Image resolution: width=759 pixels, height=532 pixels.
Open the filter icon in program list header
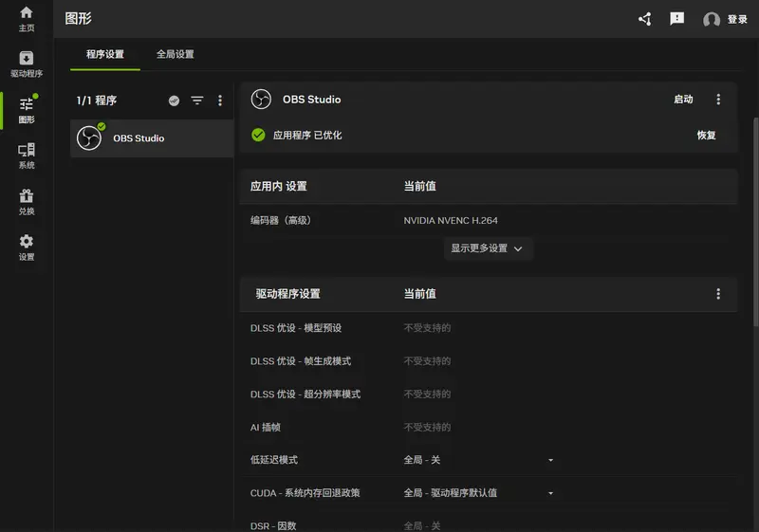tap(197, 101)
